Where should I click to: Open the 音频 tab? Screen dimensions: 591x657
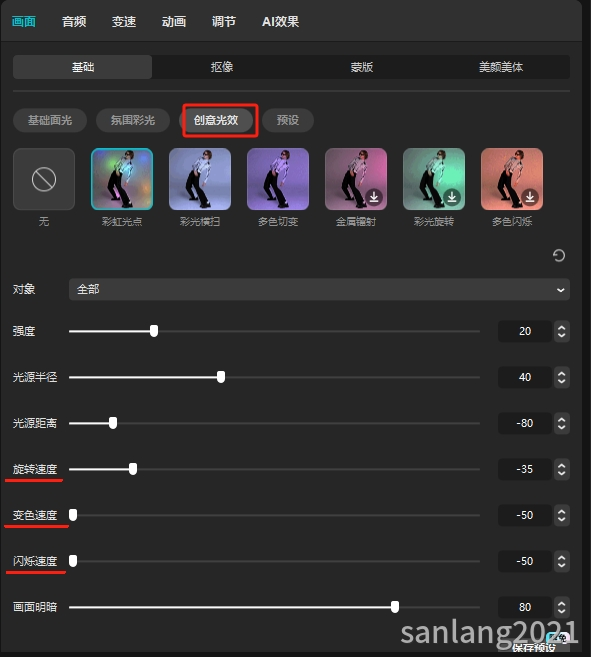pyautogui.click(x=74, y=22)
